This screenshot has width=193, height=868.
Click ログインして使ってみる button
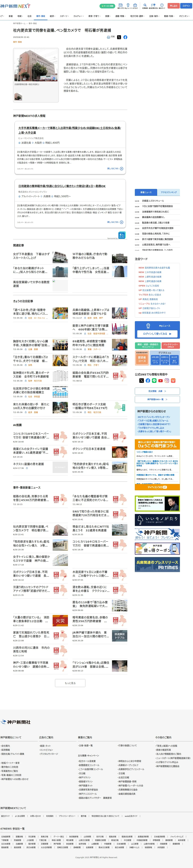[x=157, y=334]
